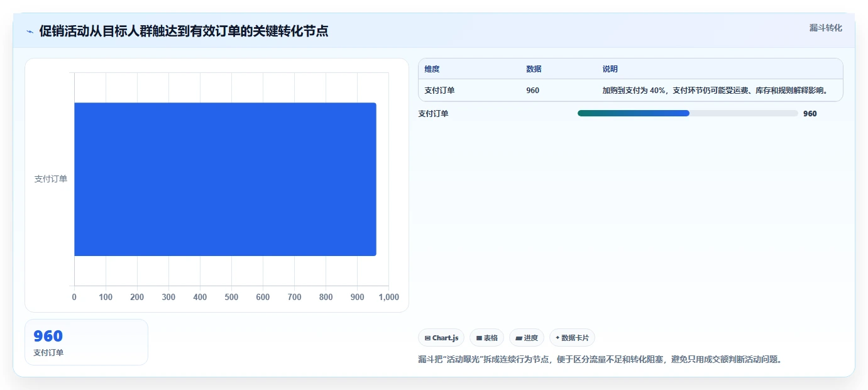The image size is (868, 390).
Task: Click the icon in the Chart.js tag
Action: click(427, 338)
